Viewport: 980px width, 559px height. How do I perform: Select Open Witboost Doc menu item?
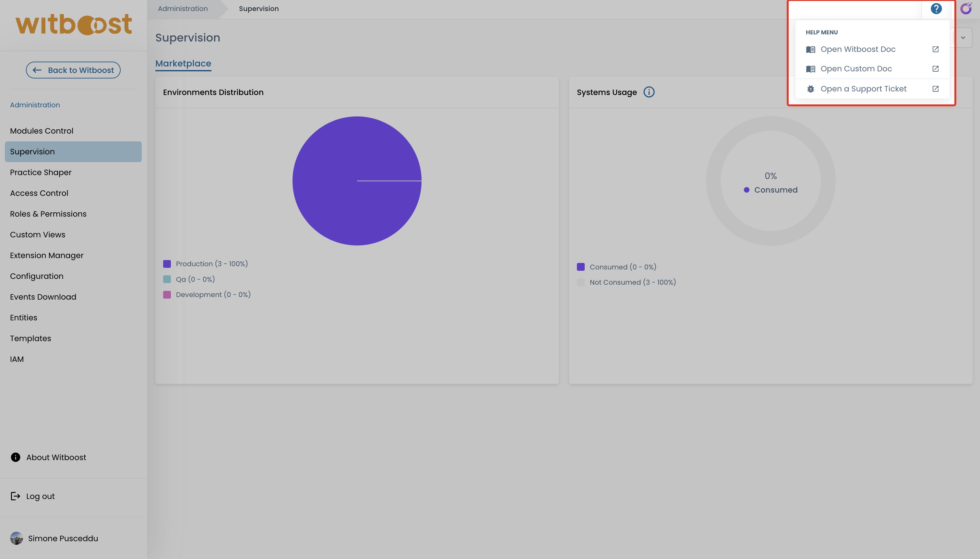click(x=857, y=49)
